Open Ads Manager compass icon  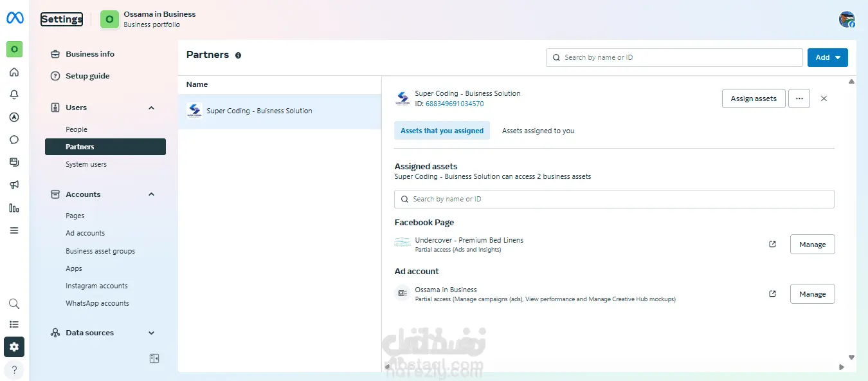14,117
